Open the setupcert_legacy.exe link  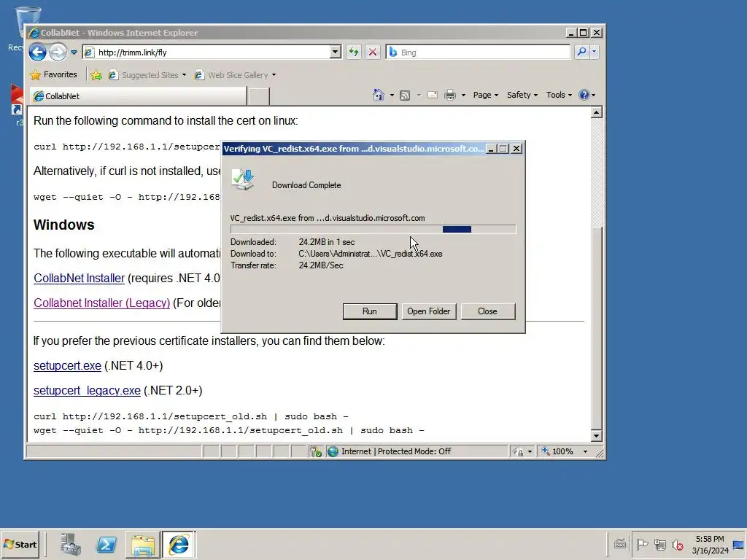[87, 391]
